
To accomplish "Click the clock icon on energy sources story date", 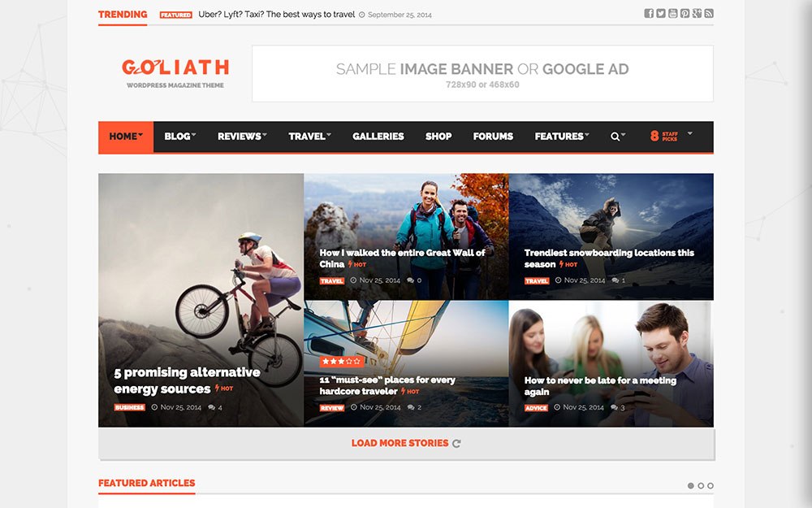I will [154, 407].
